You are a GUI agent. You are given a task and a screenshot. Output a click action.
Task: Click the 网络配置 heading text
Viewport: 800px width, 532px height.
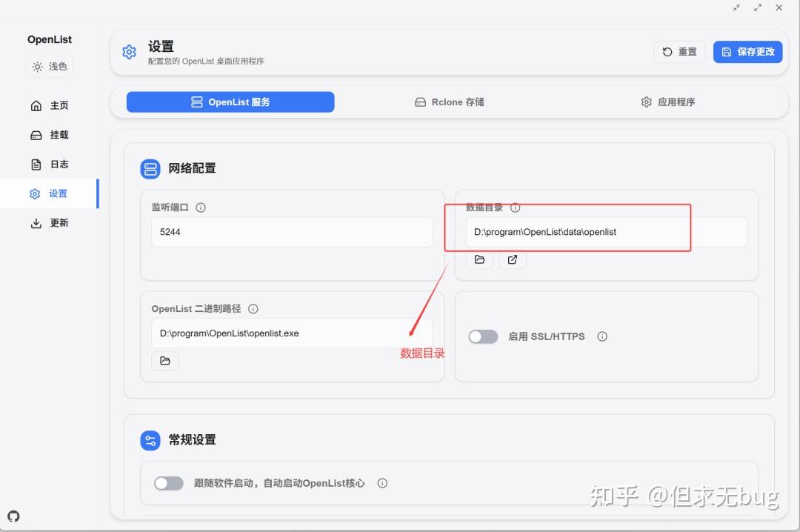193,168
